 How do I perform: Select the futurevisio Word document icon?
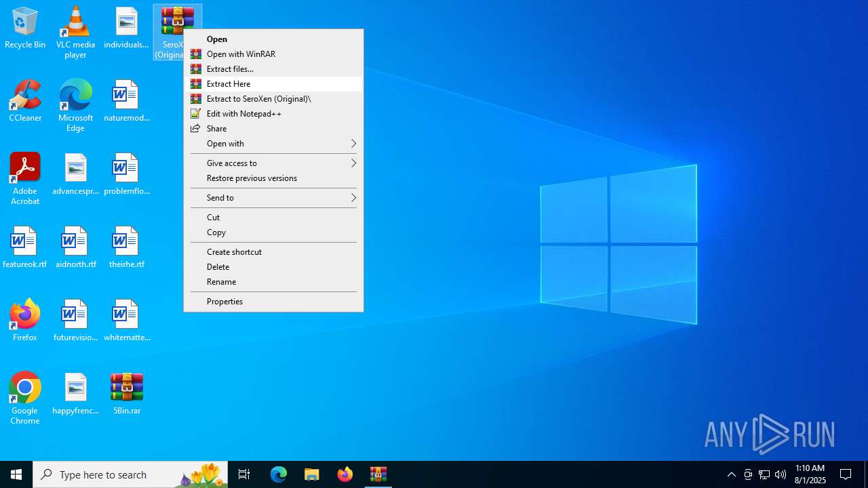75,321
